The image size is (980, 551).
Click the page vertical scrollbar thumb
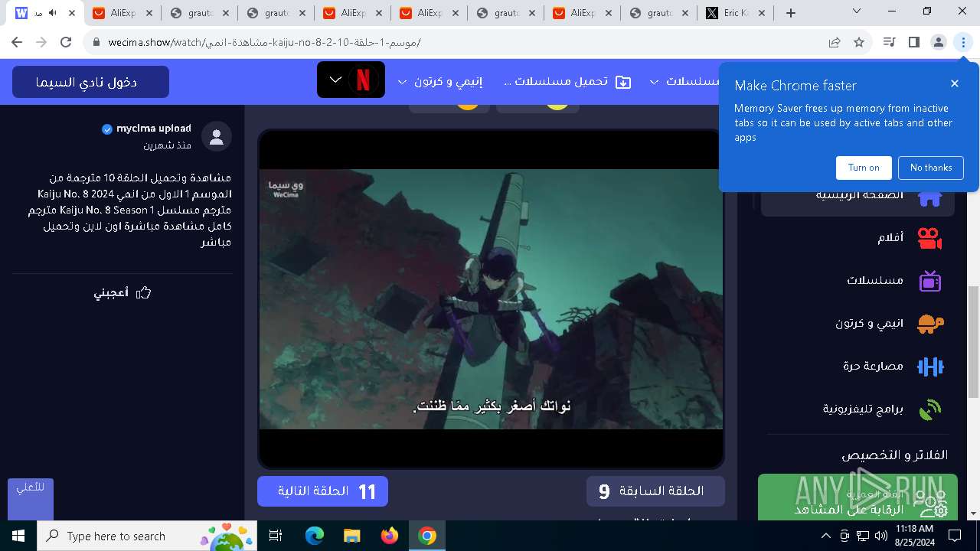click(973, 341)
